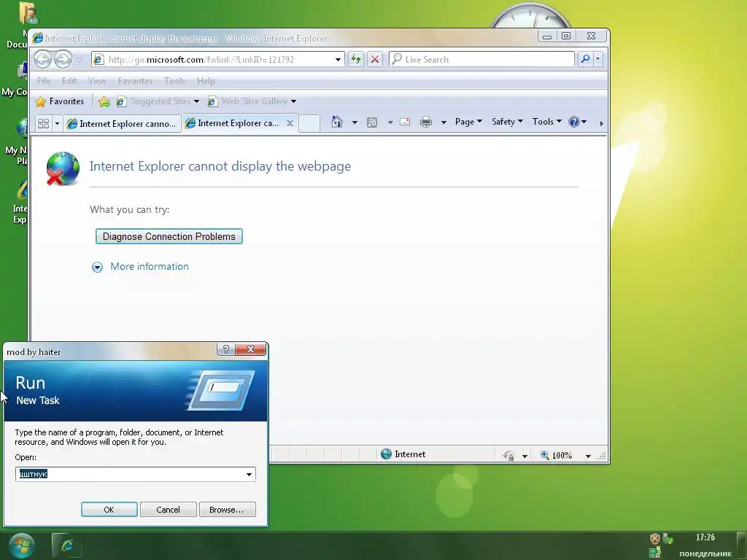
Task: Open the search provider options dropdown
Action: pyautogui.click(x=598, y=59)
